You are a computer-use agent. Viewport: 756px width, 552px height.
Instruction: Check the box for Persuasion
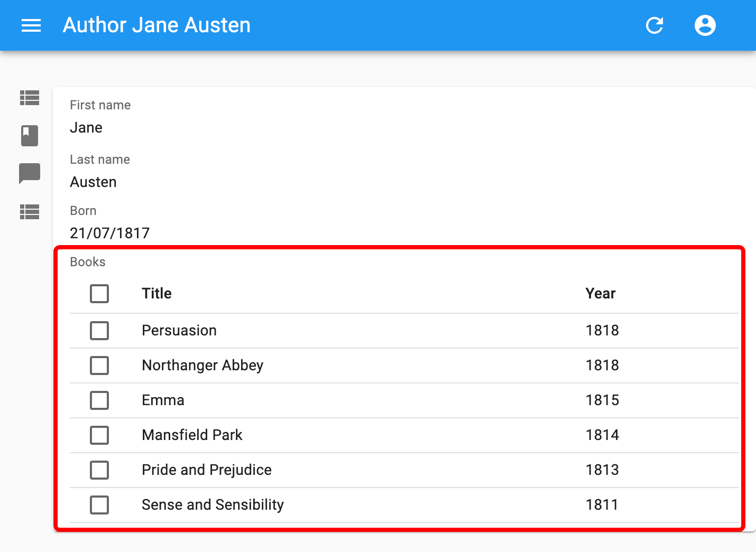[99, 331]
